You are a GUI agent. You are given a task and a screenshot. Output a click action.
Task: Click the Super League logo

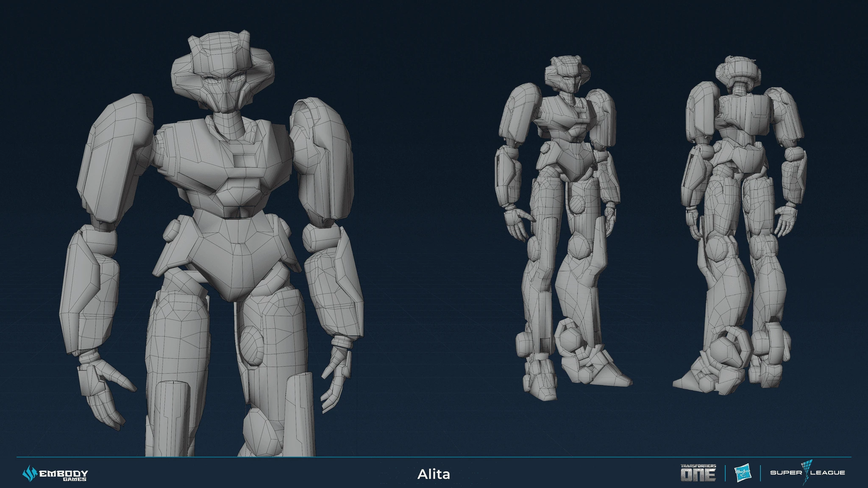point(807,473)
